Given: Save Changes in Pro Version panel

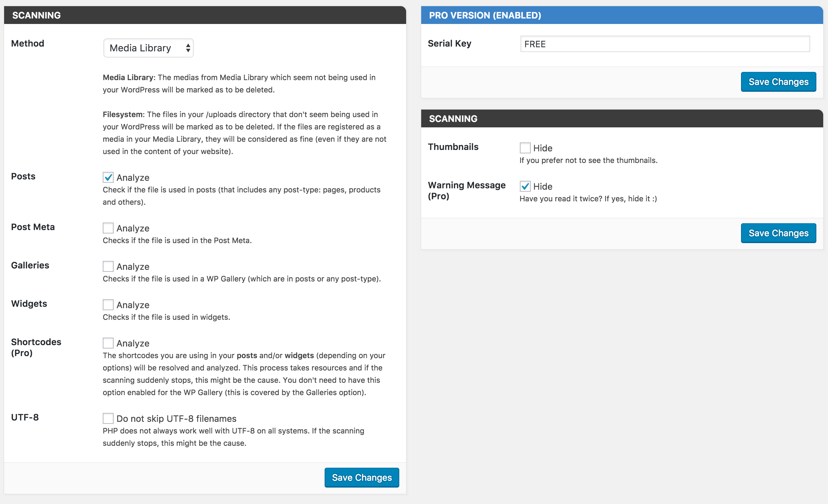Looking at the screenshot, I should pos(778,82).
